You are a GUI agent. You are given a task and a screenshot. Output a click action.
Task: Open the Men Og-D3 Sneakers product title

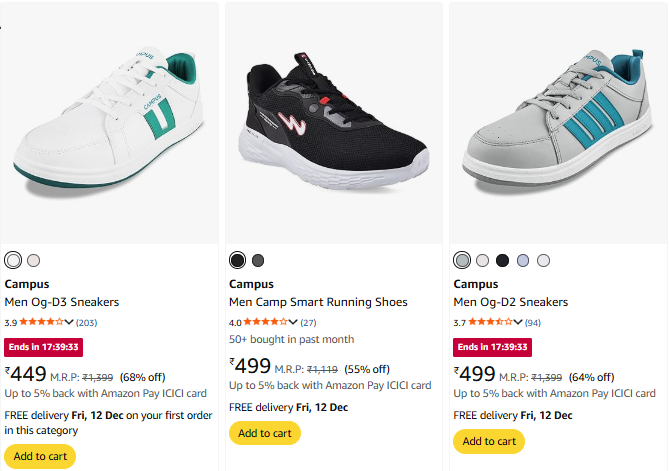pos(62,302)
